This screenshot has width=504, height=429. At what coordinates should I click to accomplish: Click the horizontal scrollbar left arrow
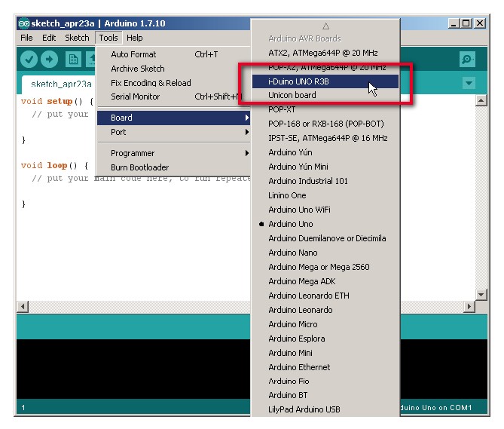click(x=23, y=306)
